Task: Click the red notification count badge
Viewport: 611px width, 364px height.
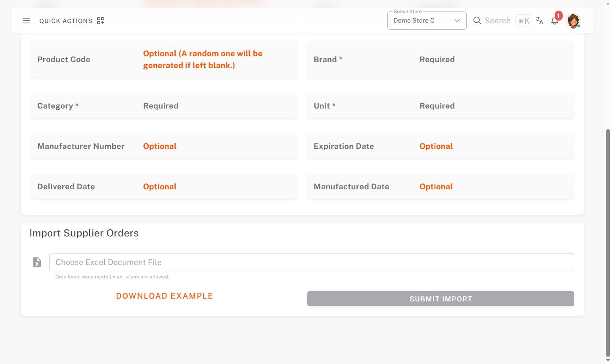Action: coord(558,16)
